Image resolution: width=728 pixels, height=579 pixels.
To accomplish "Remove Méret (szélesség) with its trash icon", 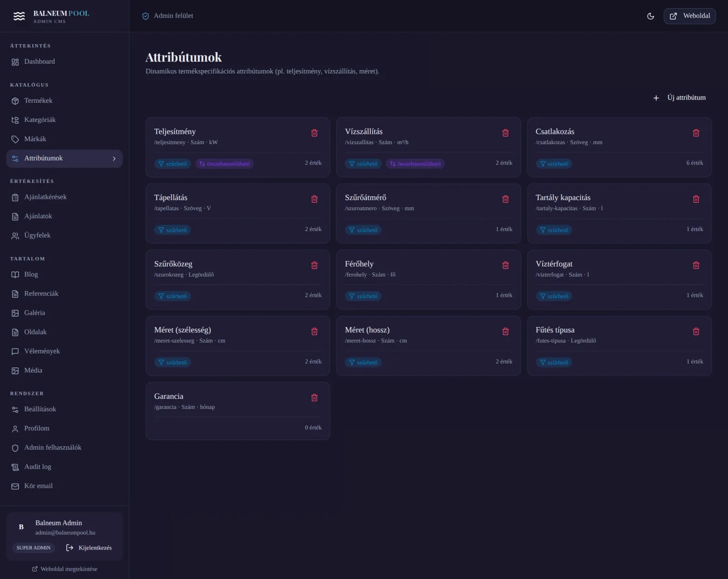I will pos(314,332).
